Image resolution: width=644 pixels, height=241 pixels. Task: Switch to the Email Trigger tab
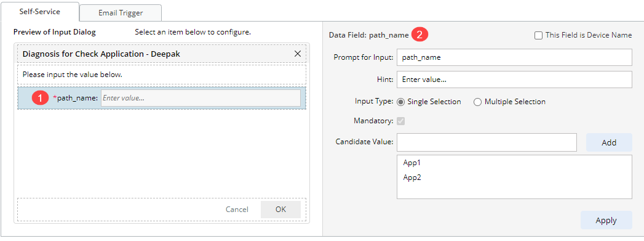click(x=121, y=13)
